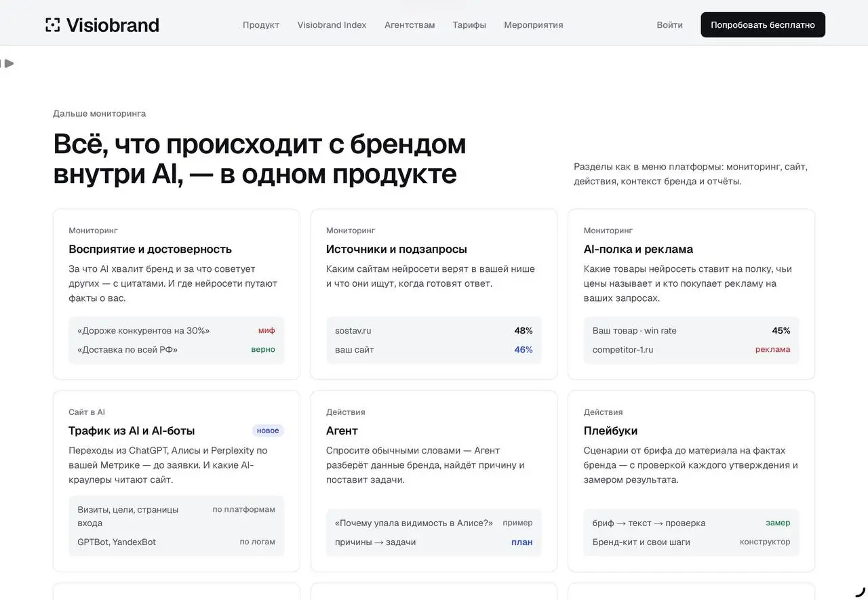The image size is (868, 600).
Task: Go to Visiobrand Index in navigation
Action: (x=332, y=25)
